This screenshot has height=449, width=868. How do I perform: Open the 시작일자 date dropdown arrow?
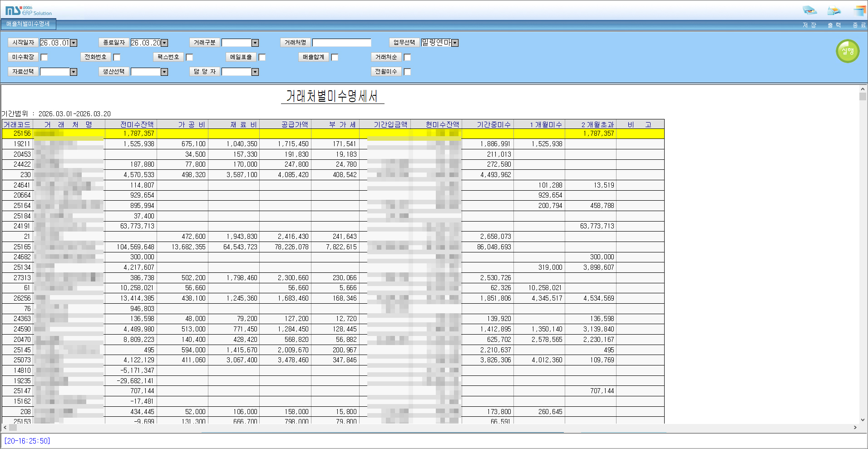(74, 43)
